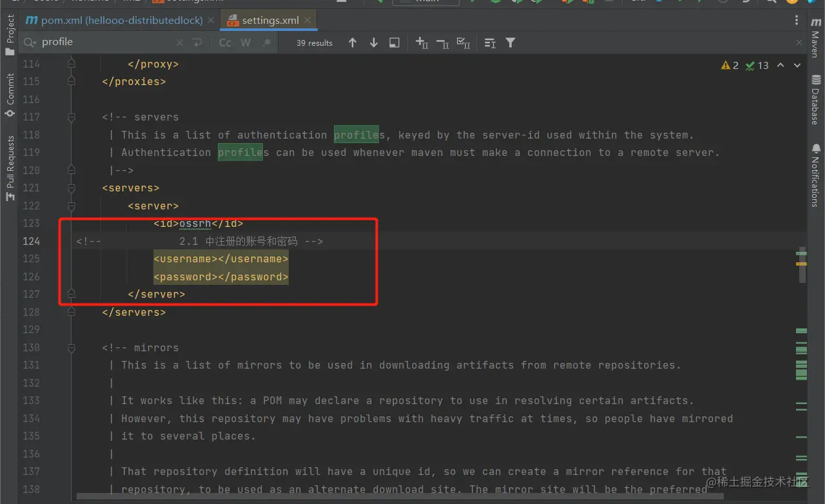Click the '<!-- mirrors' comment text

[x=141, y=347]
